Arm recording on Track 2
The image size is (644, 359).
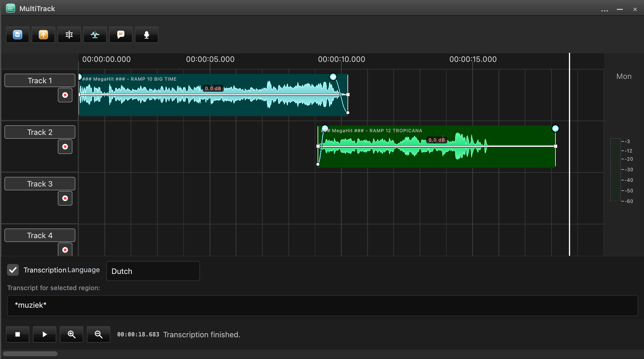tap(65, 147)
